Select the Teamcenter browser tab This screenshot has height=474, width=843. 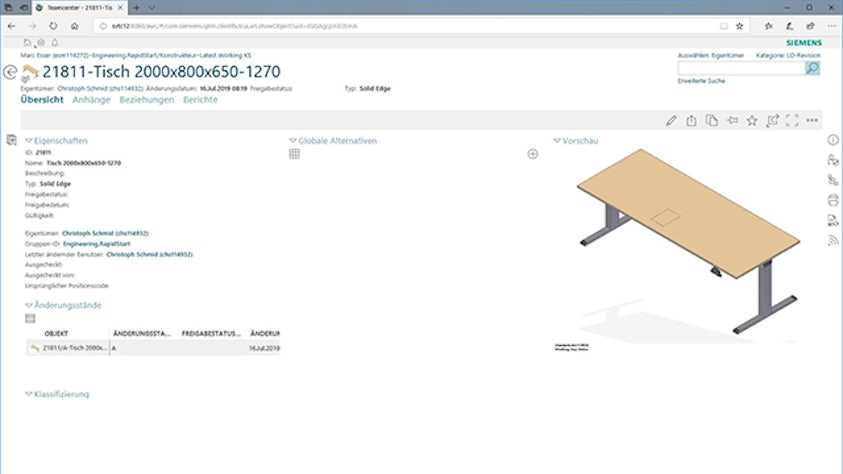point(80,8)
